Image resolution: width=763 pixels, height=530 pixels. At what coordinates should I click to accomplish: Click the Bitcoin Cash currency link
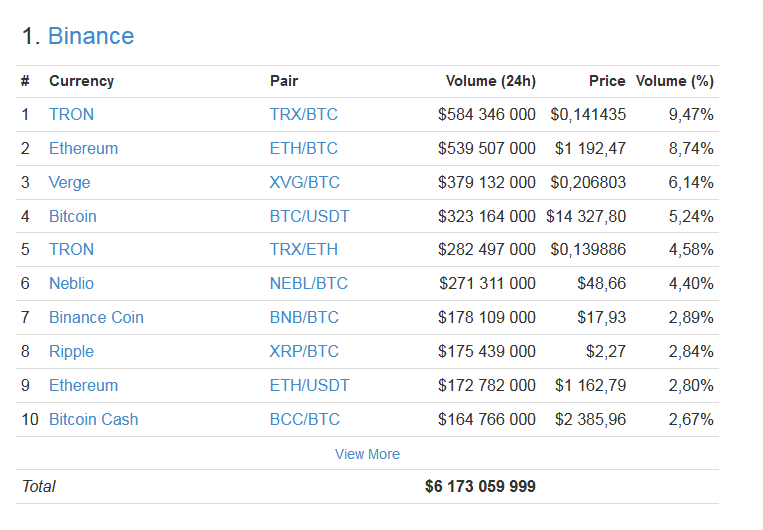pyautogui.click(x=93, y=420)
